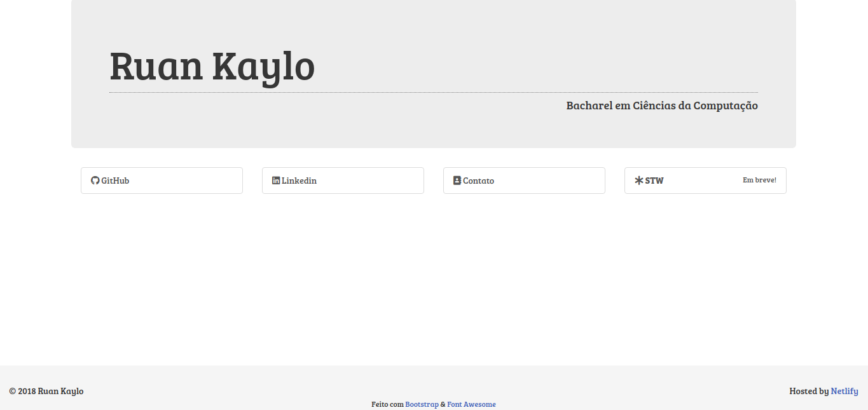Click the Contato address book icon
Viewport: 868px width, 410px height.
[x=457, y=181]
